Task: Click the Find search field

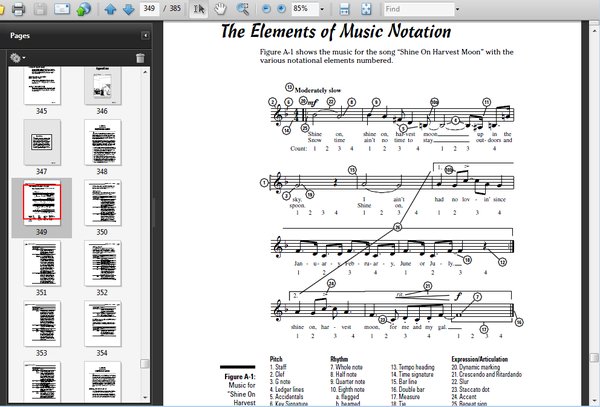Action: [x=419, y=9]
